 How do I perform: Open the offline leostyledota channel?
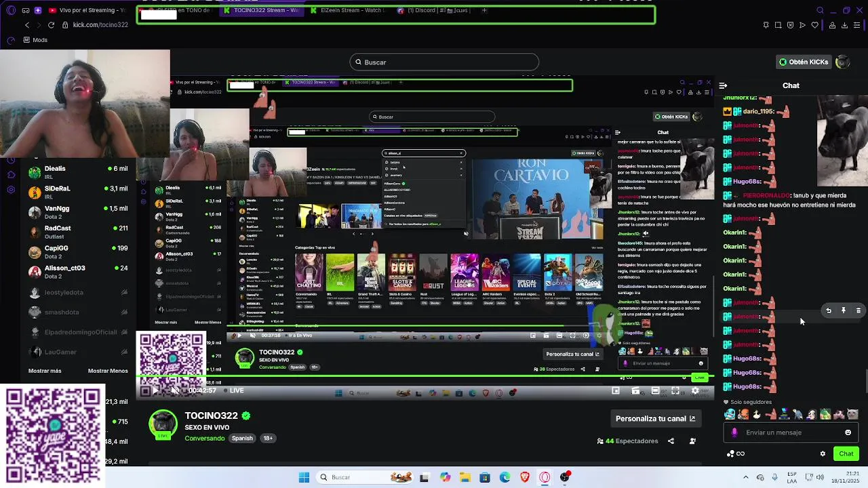[x=78, y=293]
